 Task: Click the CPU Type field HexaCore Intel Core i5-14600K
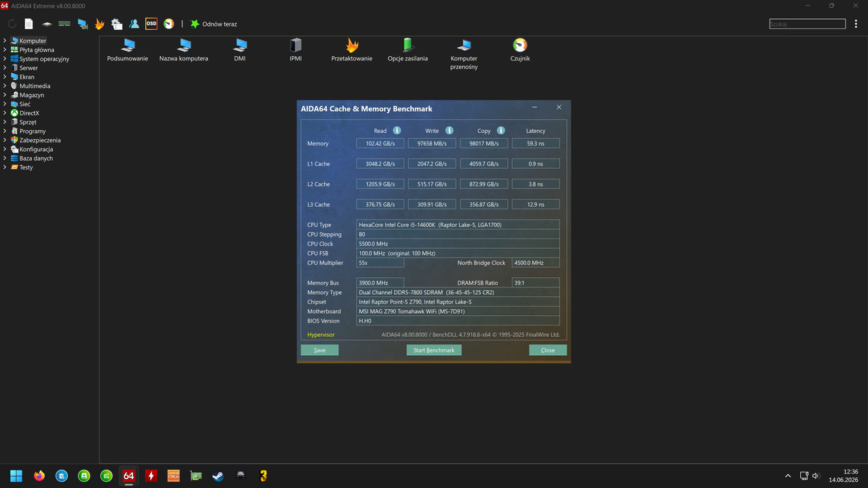coord(458,225)
